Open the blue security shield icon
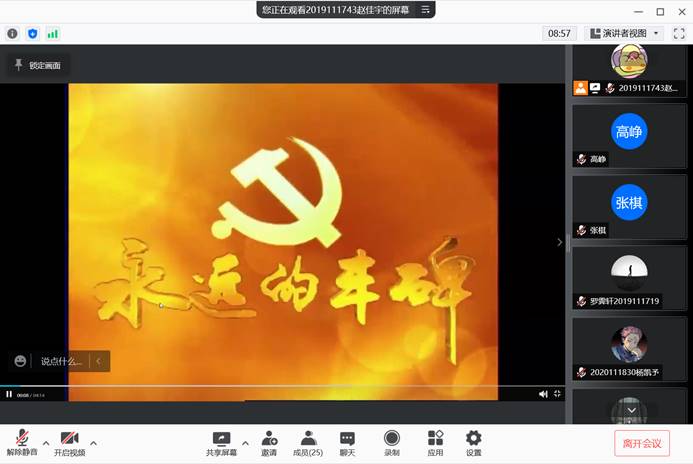 point(32,33)
